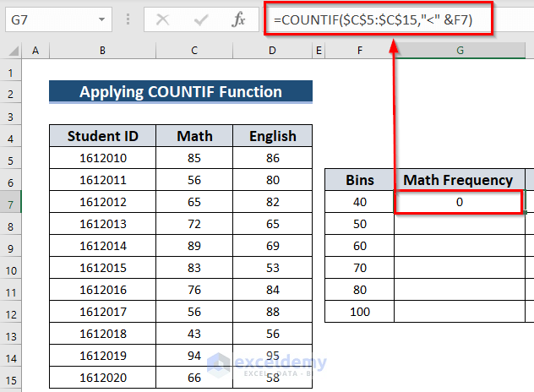Select Math score 94 cell
The width and height of the screenshot is (534, 392).
[194, 356]
